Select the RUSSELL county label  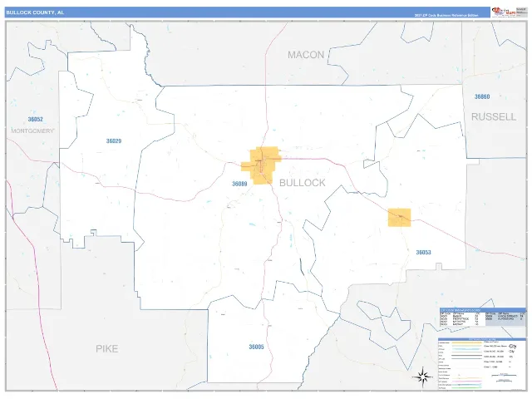coord(494,116)
